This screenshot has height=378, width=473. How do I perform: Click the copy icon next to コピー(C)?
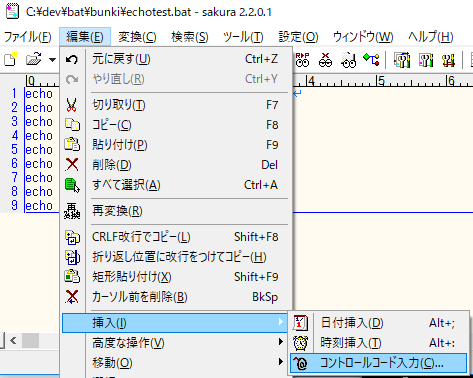[72, 124]
